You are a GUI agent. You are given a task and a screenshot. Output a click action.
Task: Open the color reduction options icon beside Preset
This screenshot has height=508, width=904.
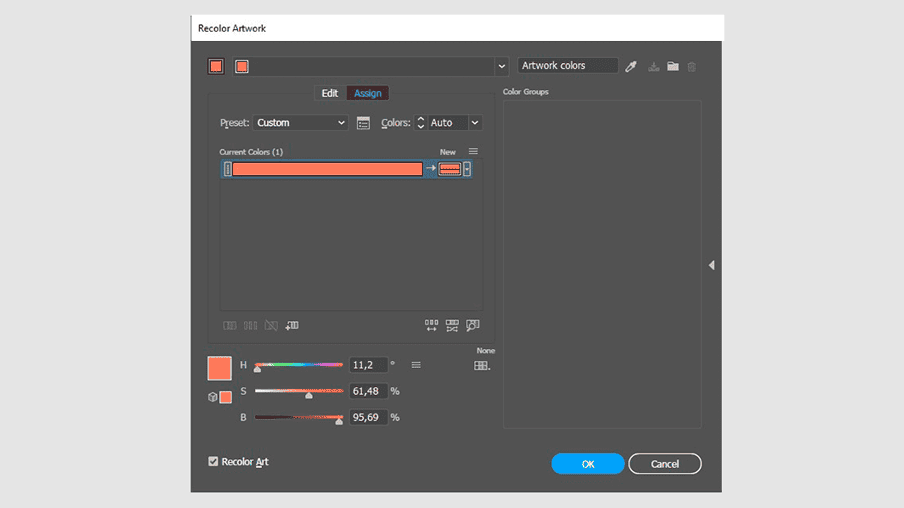click(363, 123)
